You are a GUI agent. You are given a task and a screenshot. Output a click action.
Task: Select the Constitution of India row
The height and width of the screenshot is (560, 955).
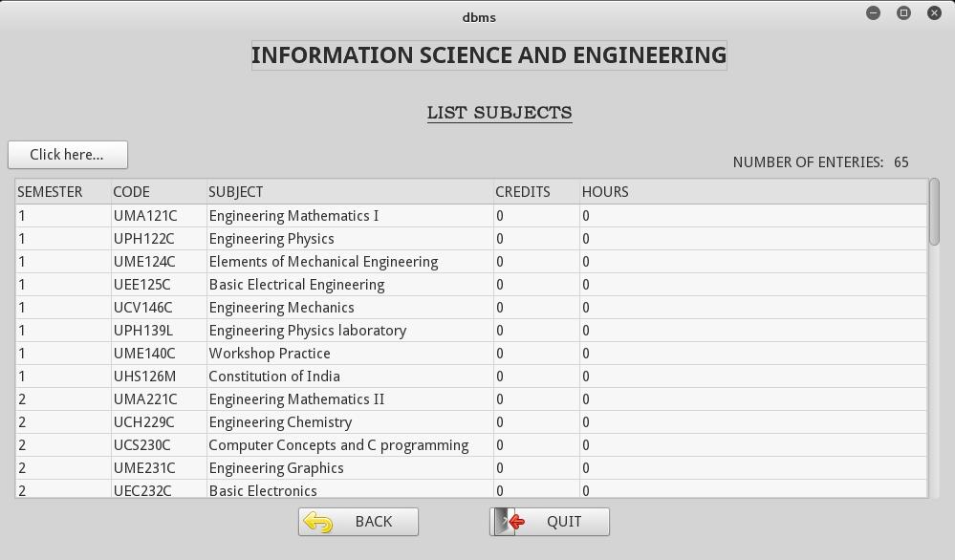click(x=470, y=377)
